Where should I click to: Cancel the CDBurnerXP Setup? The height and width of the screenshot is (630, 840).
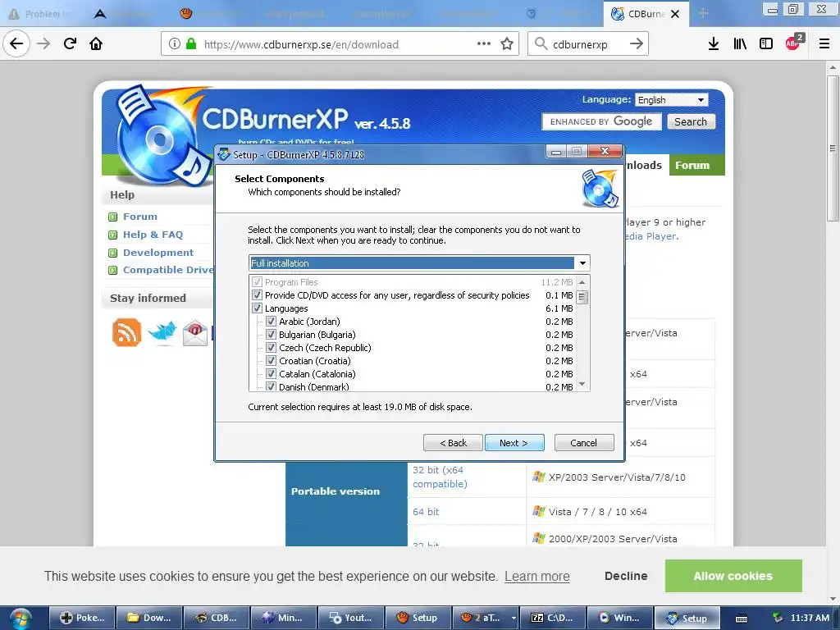click(x=584, y=443)
